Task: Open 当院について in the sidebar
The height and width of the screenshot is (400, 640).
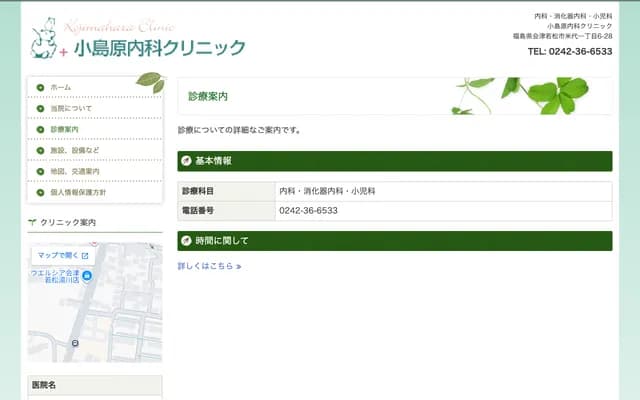Action: (x=70, y=108)
